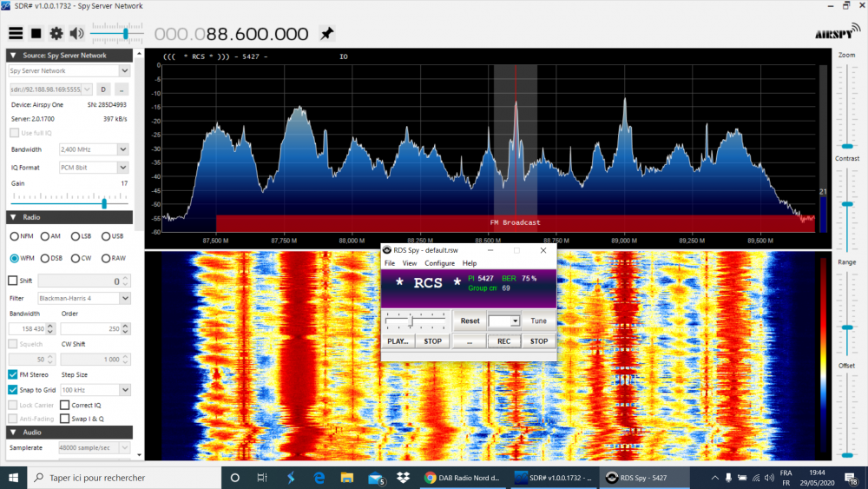Open the notification center icon
The image size is (868, 489).
coord(852,478)
